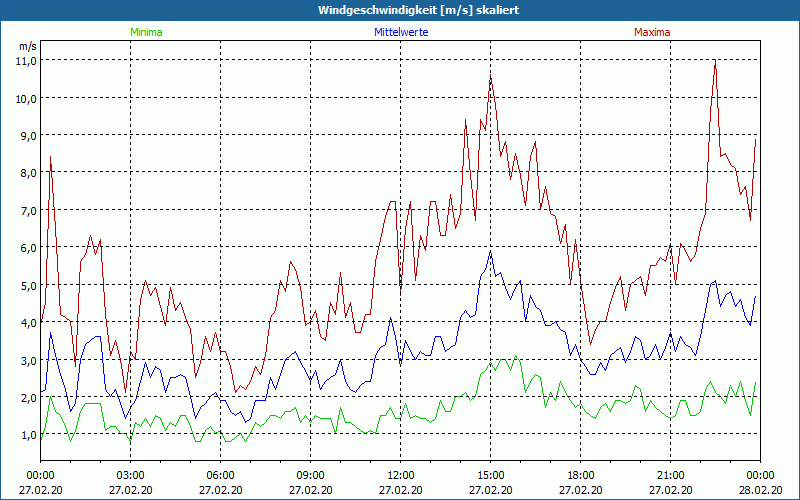Click the '21:00' time axis label

click(x=670, y=476)
